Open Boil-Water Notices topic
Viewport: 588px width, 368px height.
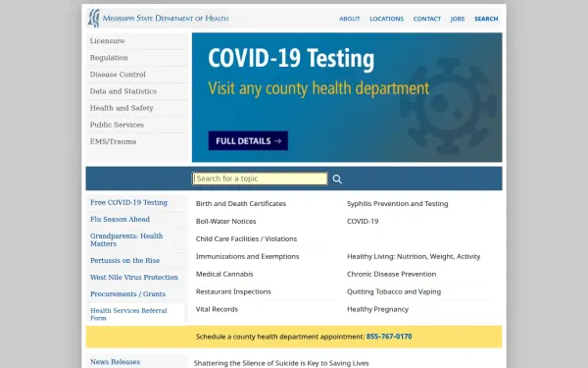pyautogui.click(x=225, y=221)
